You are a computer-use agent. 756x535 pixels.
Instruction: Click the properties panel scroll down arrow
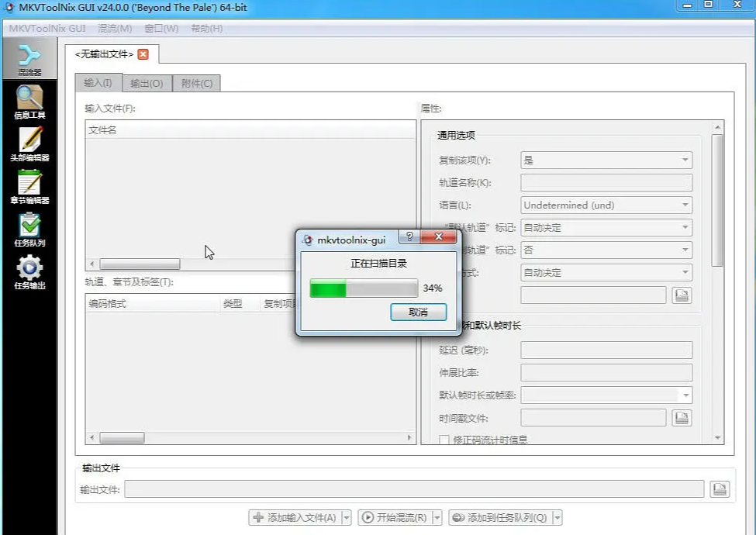[x=717, y=438]
